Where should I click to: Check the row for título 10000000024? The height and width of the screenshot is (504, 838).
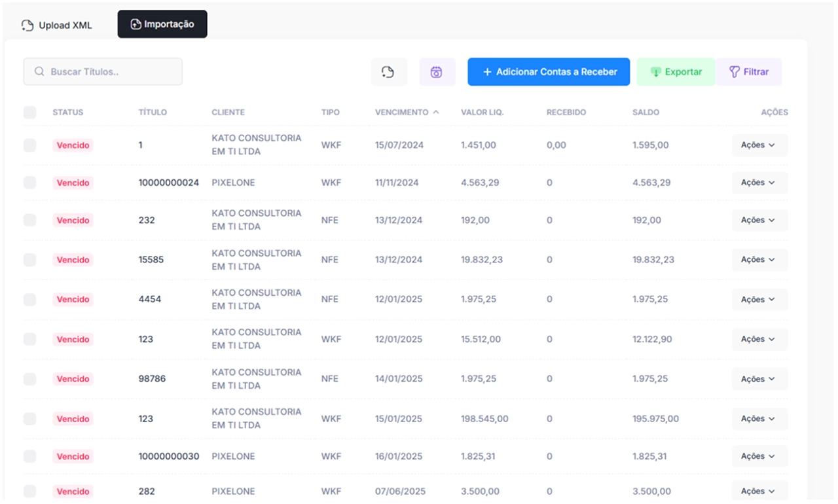click(x=30, y=183)
